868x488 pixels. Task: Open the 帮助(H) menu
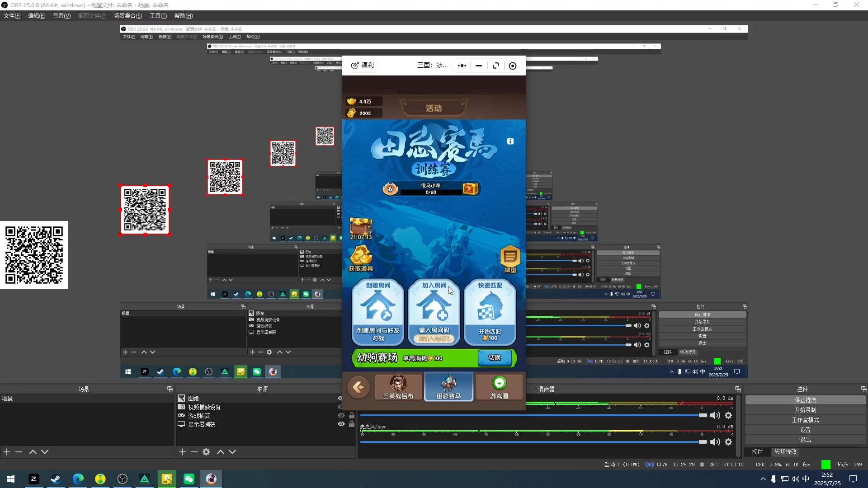184,16
